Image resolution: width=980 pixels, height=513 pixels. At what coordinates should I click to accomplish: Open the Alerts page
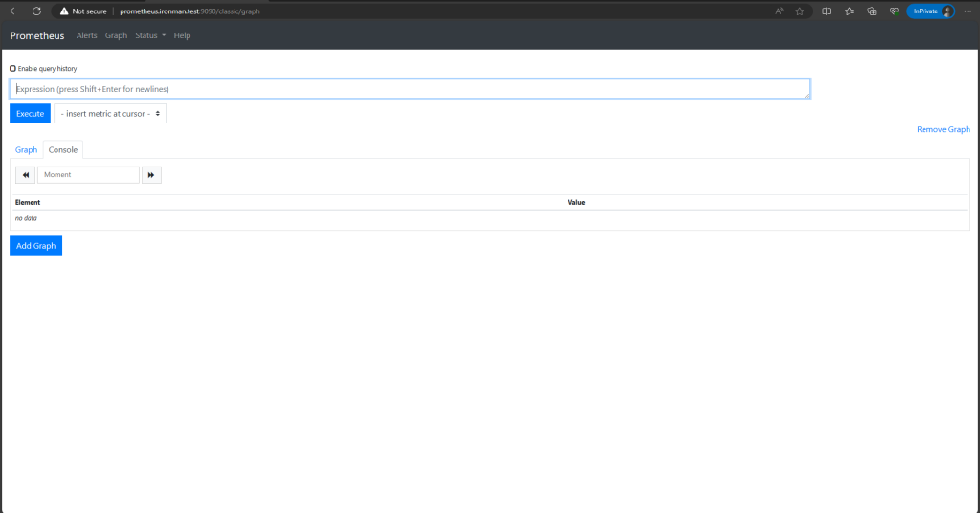[86, 35]
